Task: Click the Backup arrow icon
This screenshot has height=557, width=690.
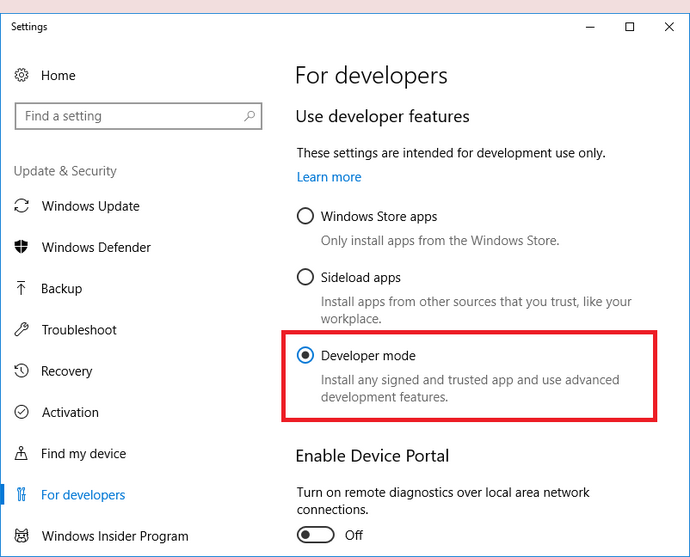Action: [21, 288]
